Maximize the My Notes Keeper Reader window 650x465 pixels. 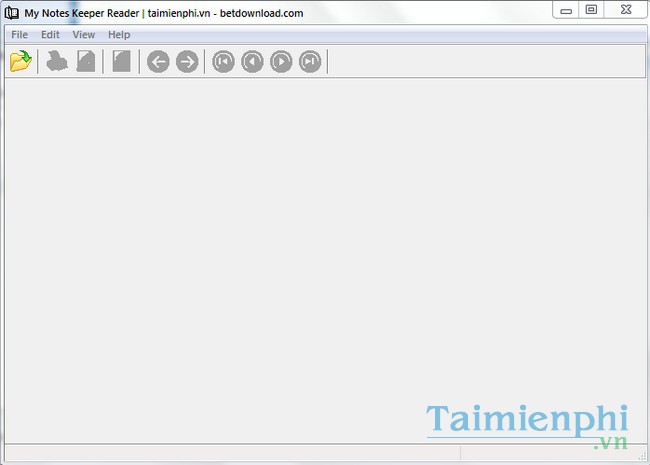pos(592,10)
